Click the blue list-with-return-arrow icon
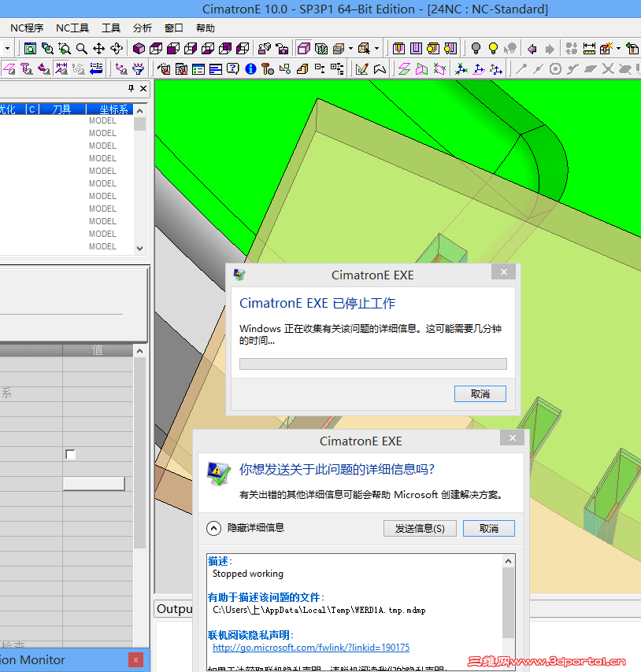This screenshot has width=641, height=672. pos(96,69)
